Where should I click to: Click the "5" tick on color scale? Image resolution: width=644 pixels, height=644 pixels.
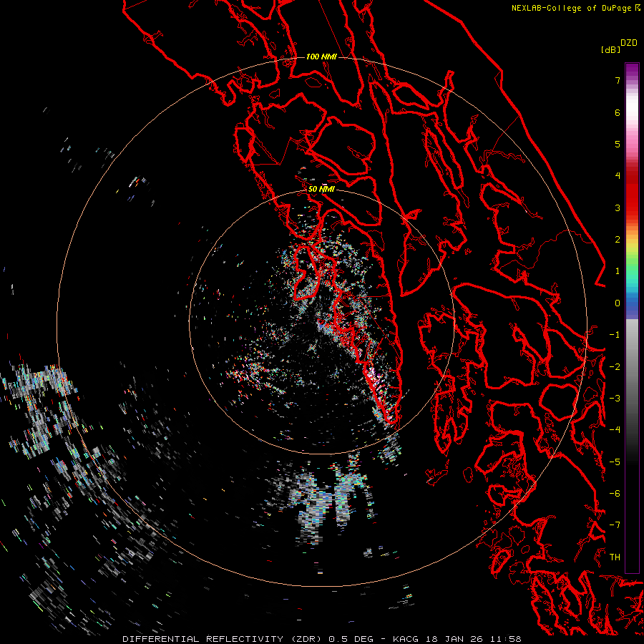[618, 144]
